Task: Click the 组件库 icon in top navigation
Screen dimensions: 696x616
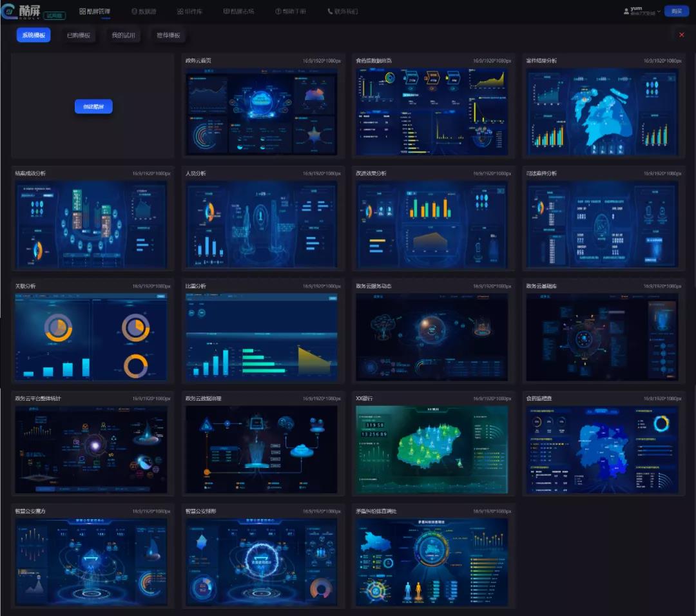Action: pos(180,12)
